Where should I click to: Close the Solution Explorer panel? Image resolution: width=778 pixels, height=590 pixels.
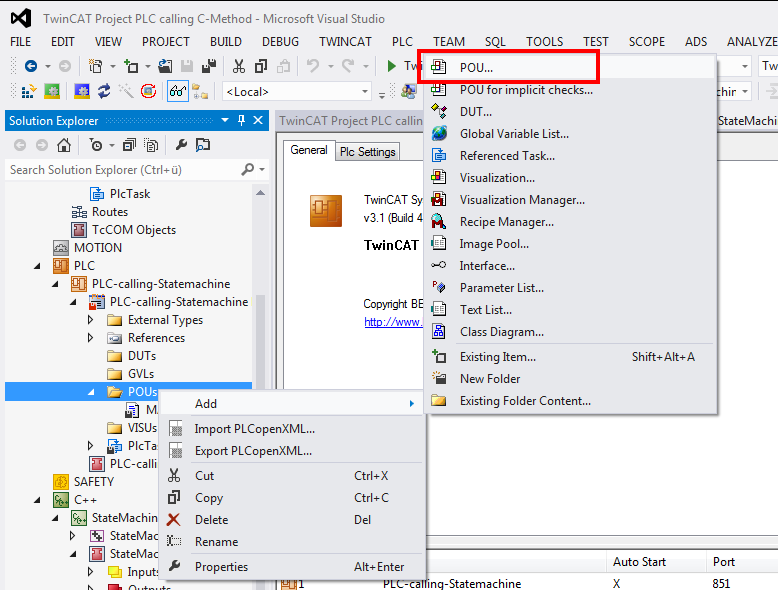tap(258, 121)
